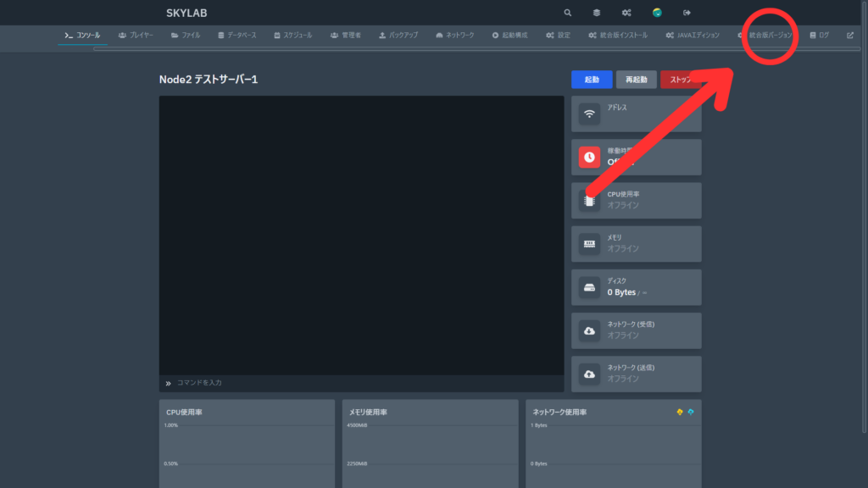This screenshot has width=868, height=488.
Task: Click the 1.00% axis label
Action: click(x=171, y=425)
